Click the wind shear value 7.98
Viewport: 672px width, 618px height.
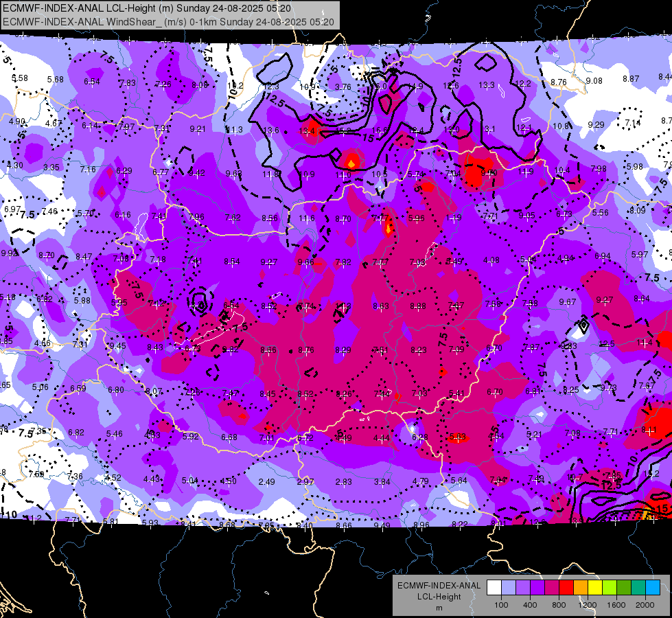599,168
